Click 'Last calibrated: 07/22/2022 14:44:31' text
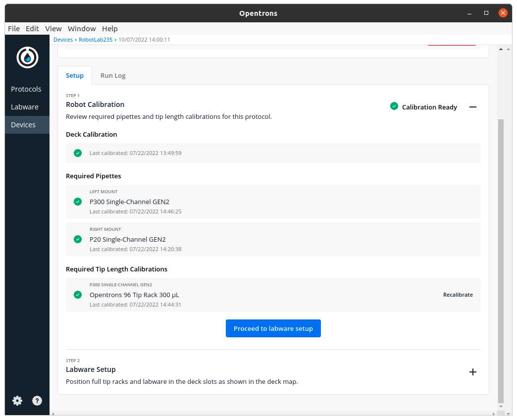Viewport: 517px width, 420px height. point(136,305)
